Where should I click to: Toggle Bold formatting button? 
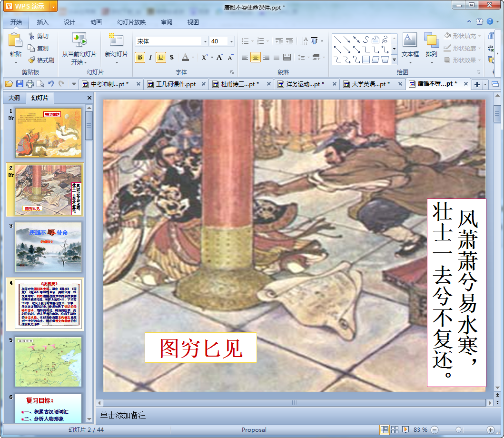point(140,57)
